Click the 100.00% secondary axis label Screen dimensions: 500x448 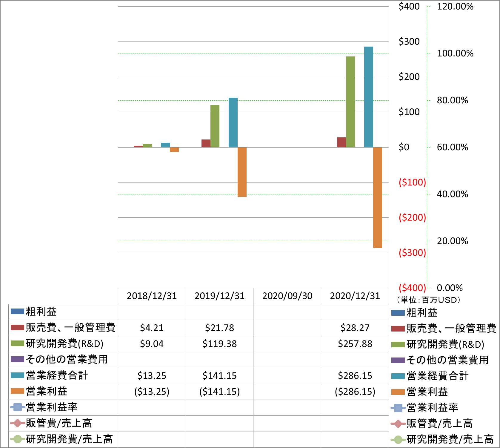pos(455,53)
